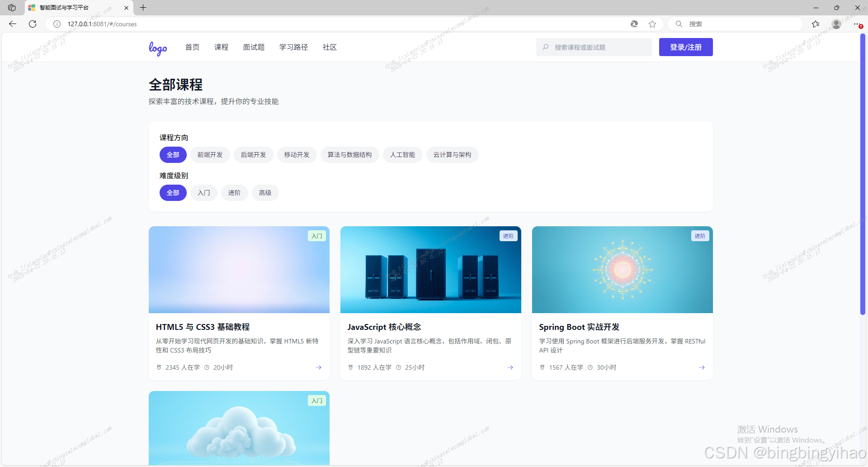Go to 首页 in navigation

192,47
